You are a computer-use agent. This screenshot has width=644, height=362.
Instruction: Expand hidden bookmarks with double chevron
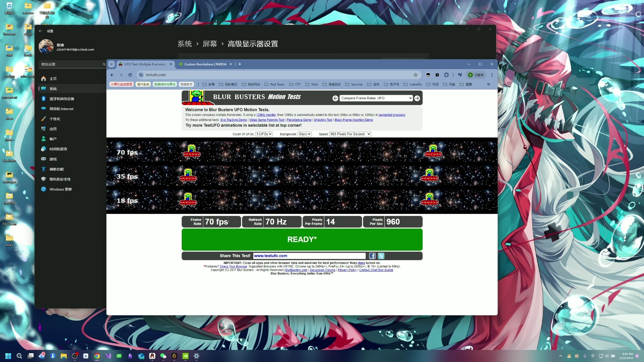(x=488, y=84)
